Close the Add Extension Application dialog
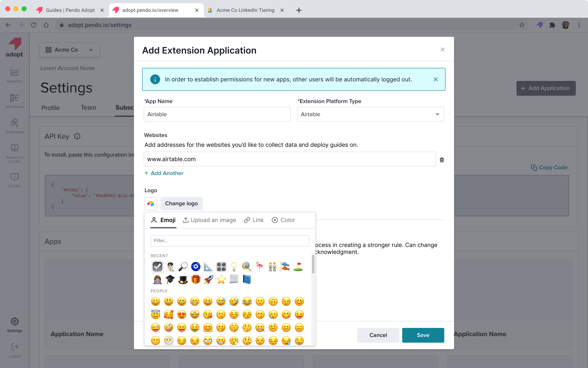This screenshot has width=588, height=368. pyautogui.click(x=442, y=49)
